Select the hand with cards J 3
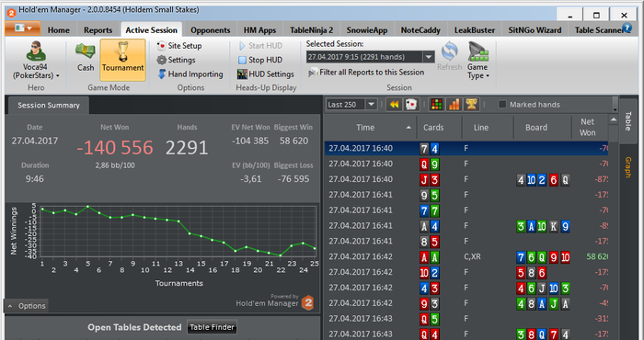The height and width of the screenshot is (340, 644). coord(466,179)
